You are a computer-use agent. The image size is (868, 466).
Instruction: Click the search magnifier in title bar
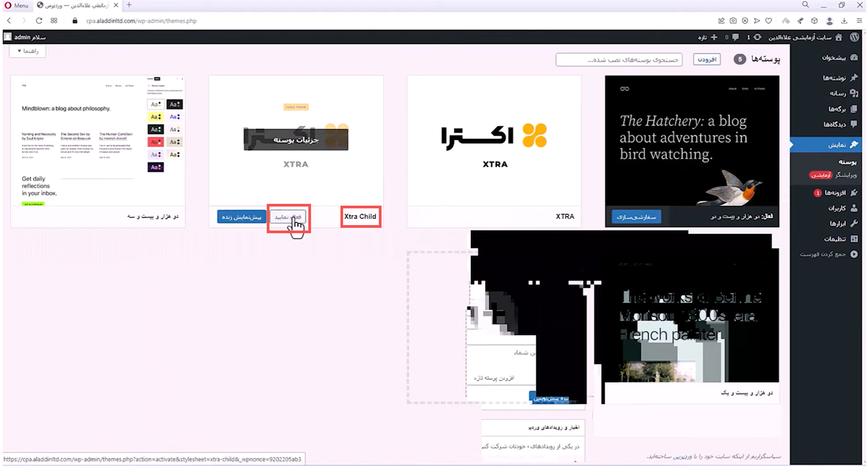pos(806,5)
